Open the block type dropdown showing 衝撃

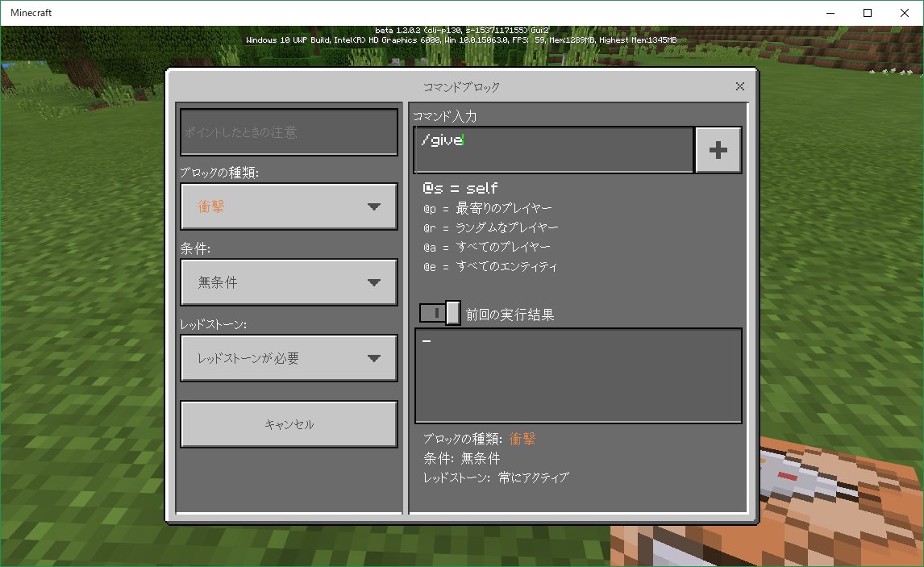[x=289, y=206]
